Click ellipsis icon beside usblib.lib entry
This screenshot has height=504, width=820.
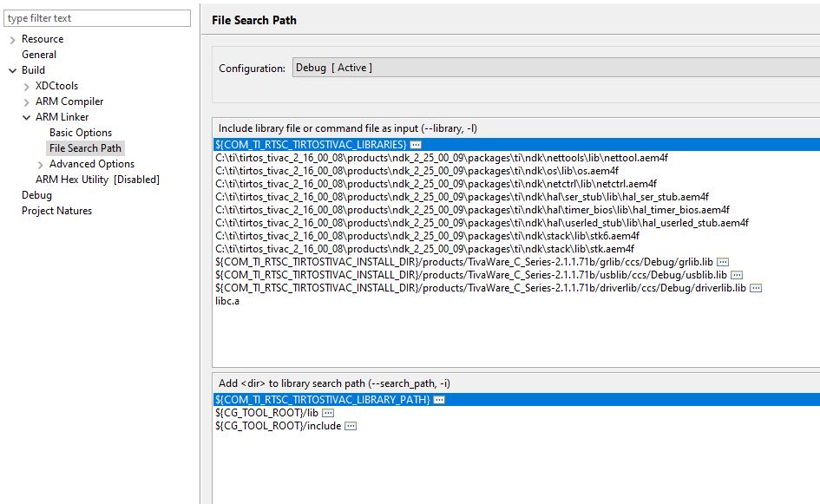tap(737, 275)
